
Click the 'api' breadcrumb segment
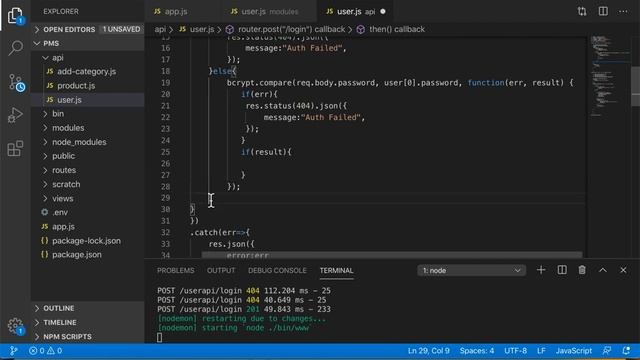pos(160,29)
